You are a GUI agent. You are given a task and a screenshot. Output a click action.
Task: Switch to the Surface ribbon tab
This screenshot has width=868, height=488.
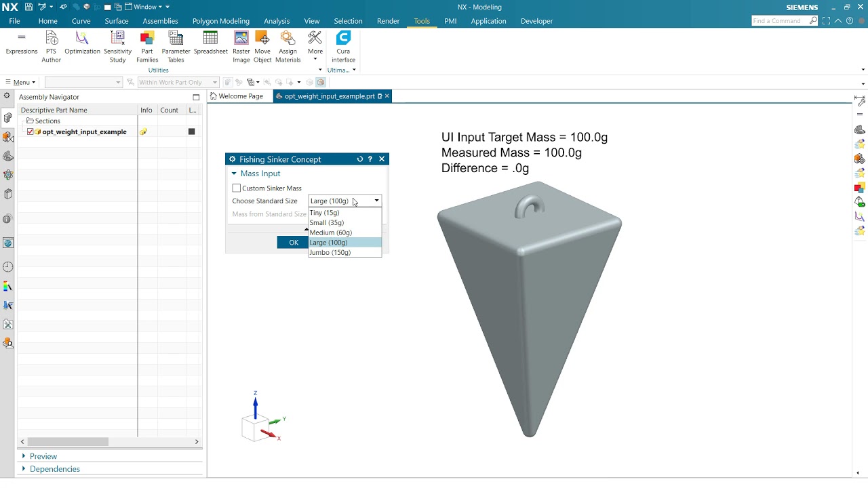pyautogui.click(x=117, y=21)
